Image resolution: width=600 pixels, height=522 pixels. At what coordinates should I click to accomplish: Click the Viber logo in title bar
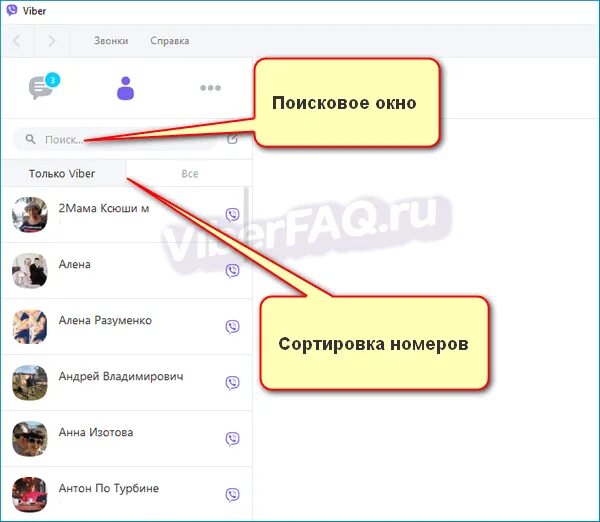tap(12, 10)
